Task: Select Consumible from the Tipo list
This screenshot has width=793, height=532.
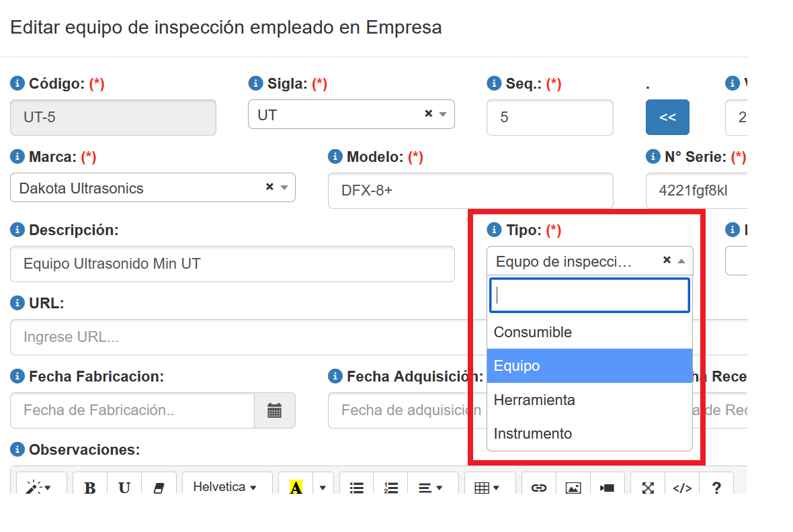Action: pyautogui.click(x=533, y=332)
